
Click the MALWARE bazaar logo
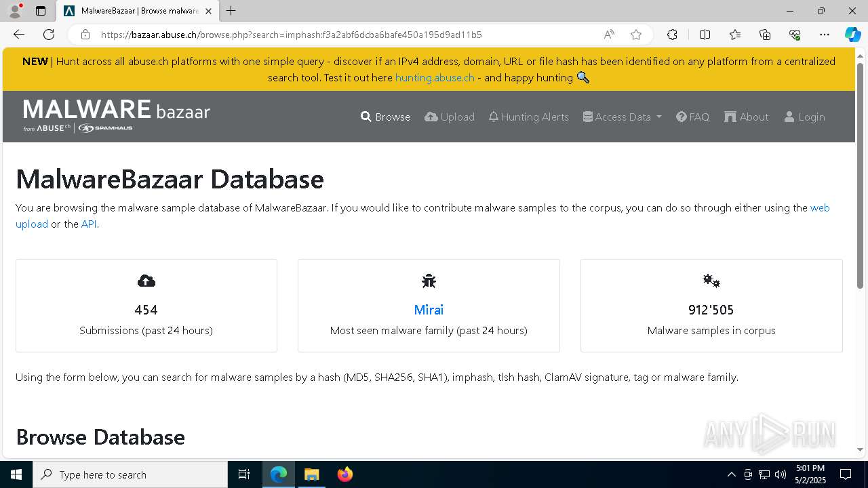117,115
